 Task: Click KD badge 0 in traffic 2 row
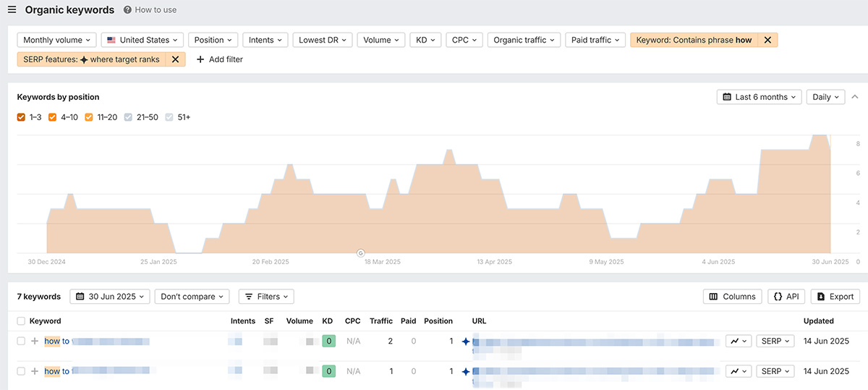coord(329,341)
